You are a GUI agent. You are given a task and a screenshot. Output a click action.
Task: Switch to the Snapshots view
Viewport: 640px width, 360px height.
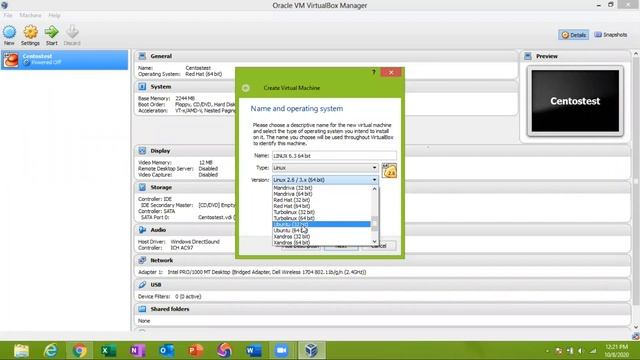(x=611, y=35)
